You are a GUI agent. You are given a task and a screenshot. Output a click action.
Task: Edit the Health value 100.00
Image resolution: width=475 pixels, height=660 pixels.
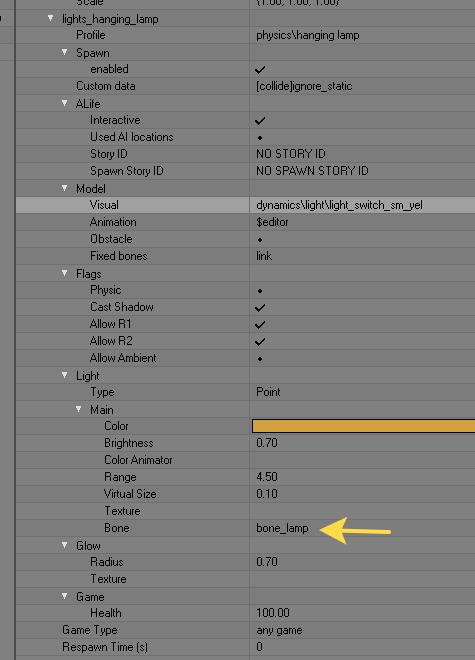tap(272, 613)
